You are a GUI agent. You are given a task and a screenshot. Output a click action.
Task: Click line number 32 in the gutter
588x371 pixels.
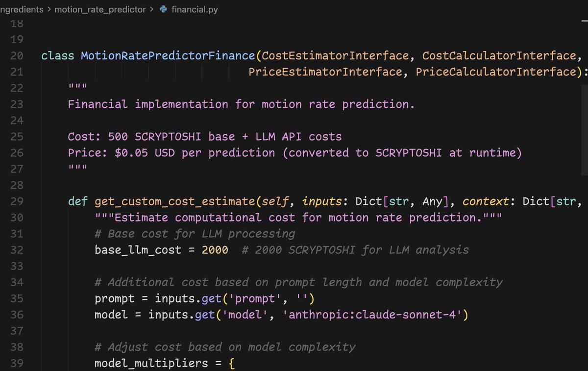pyautogui.click(x=17, y=249)
